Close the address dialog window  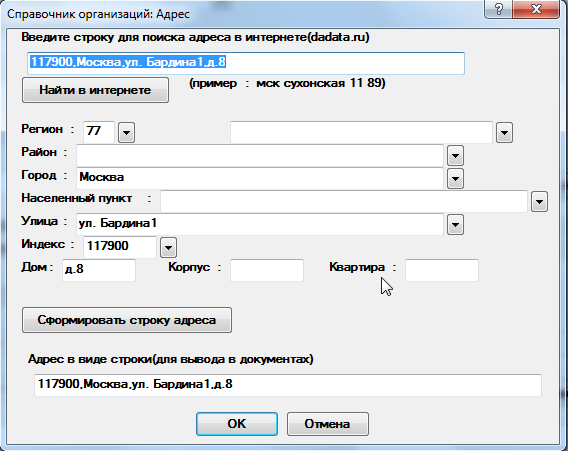click(536, 9)
